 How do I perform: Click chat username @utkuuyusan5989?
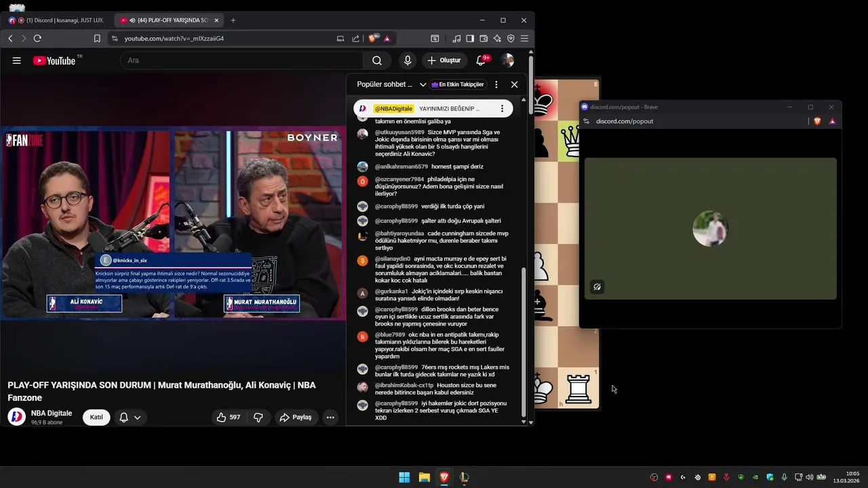pos(399,132)
